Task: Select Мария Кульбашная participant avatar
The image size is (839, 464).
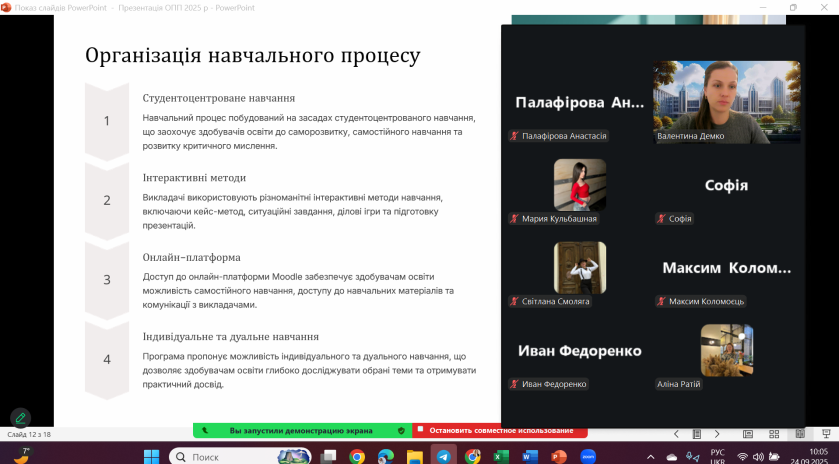Action: (580, 185)
